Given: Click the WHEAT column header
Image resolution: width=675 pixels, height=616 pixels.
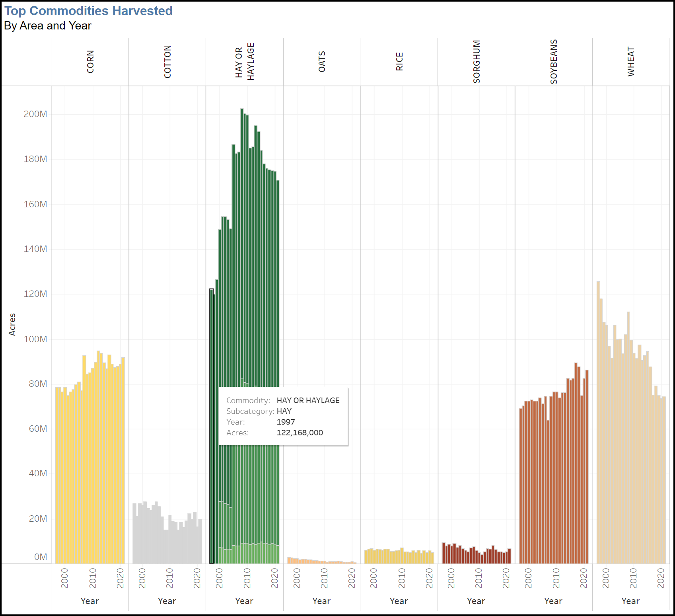Looking at the screenshot, I should coord(631,62).
